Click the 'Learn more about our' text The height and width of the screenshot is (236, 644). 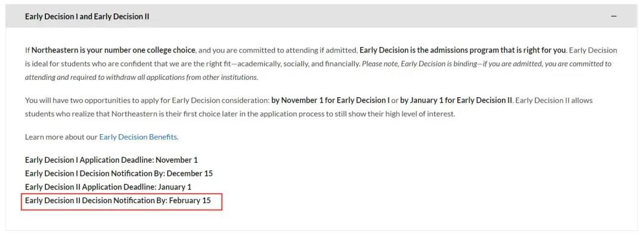point(61,137)
